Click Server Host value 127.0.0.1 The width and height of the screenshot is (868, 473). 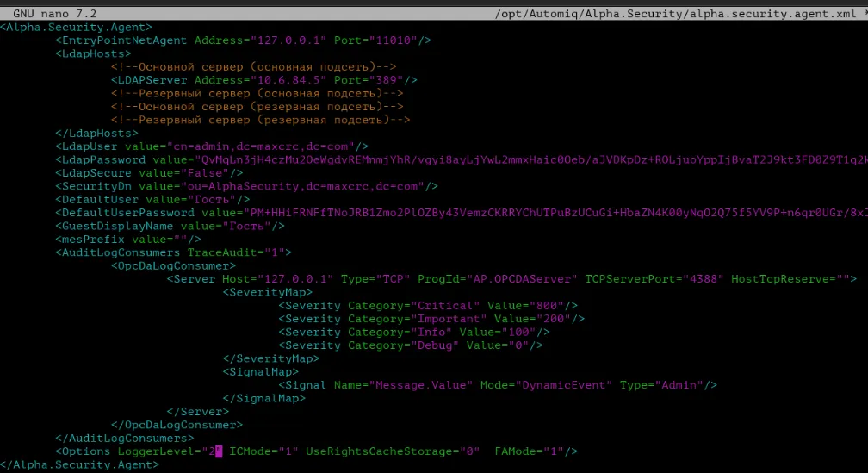point(295,280)
